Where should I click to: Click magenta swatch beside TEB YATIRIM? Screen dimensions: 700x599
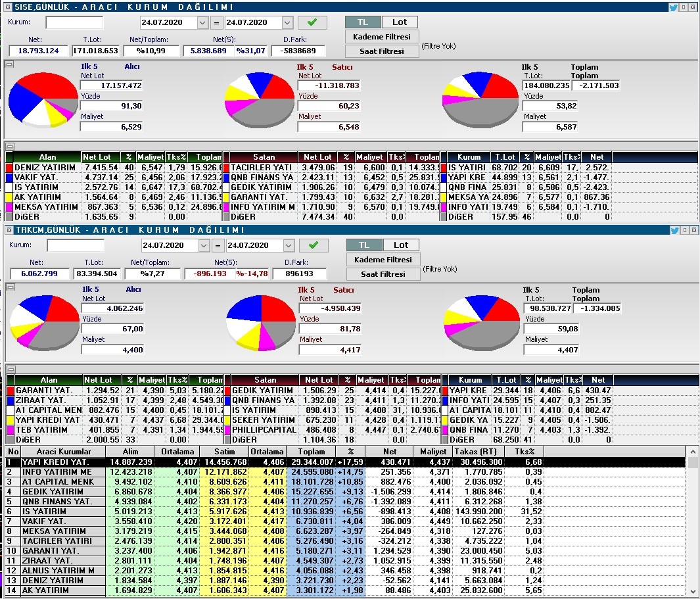pos(11,430)
